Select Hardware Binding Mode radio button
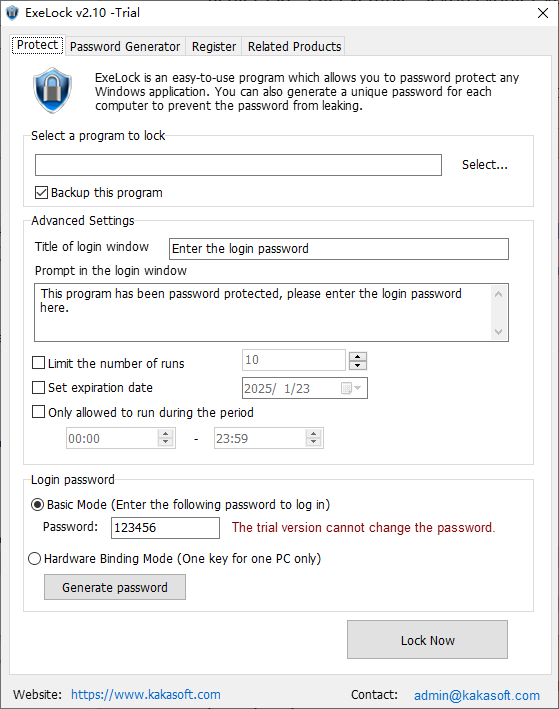The width and height of the screenshot is (559, 709). pyautogui.click(x=34, y=559)
